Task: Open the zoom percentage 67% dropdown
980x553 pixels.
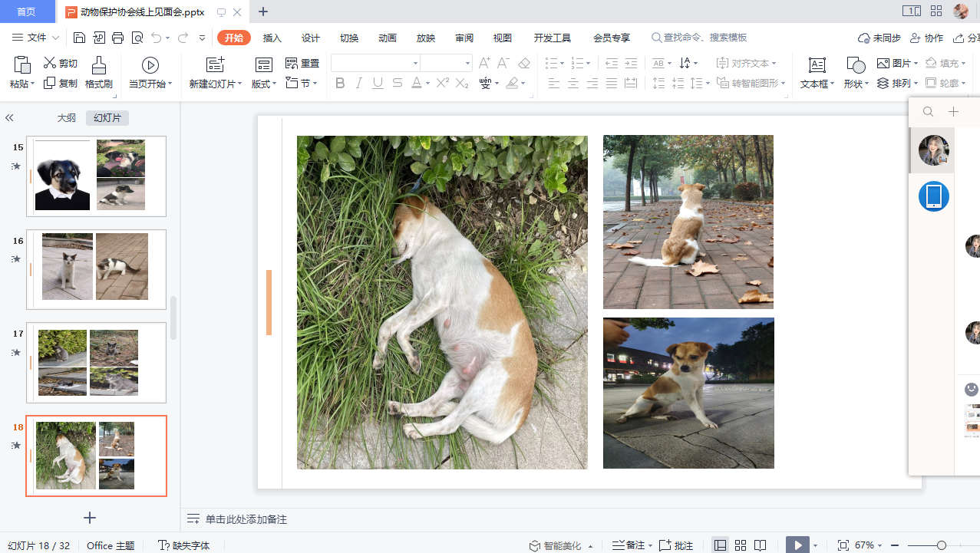Action: [869, 545]
